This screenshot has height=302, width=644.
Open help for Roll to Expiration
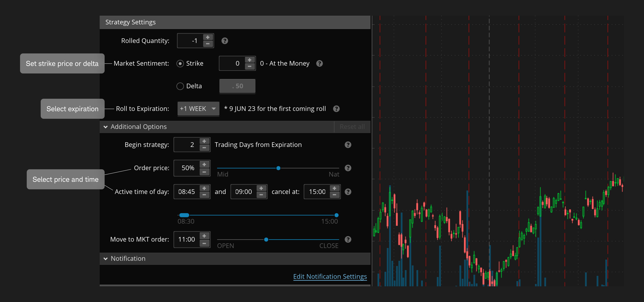[x=336, y=109]
